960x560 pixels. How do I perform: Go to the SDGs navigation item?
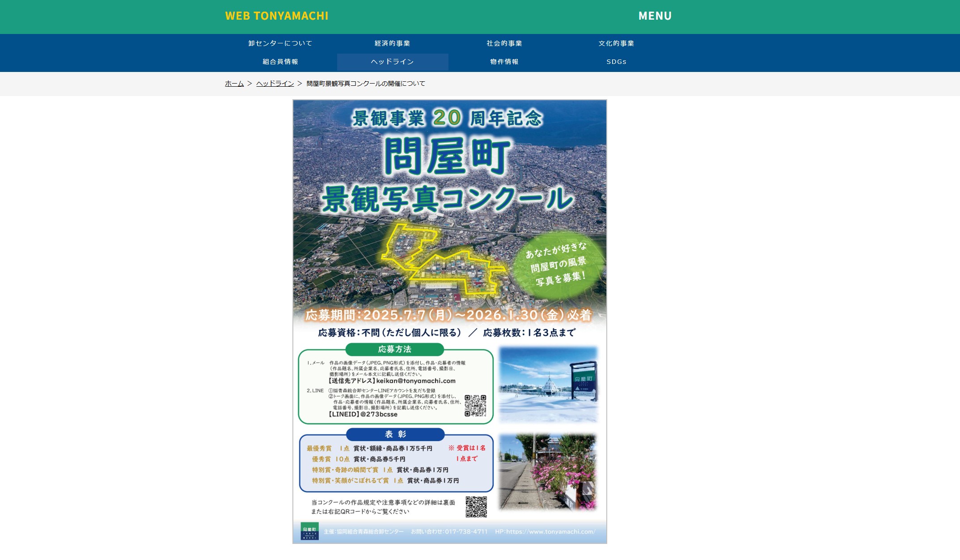pos(616,62)
